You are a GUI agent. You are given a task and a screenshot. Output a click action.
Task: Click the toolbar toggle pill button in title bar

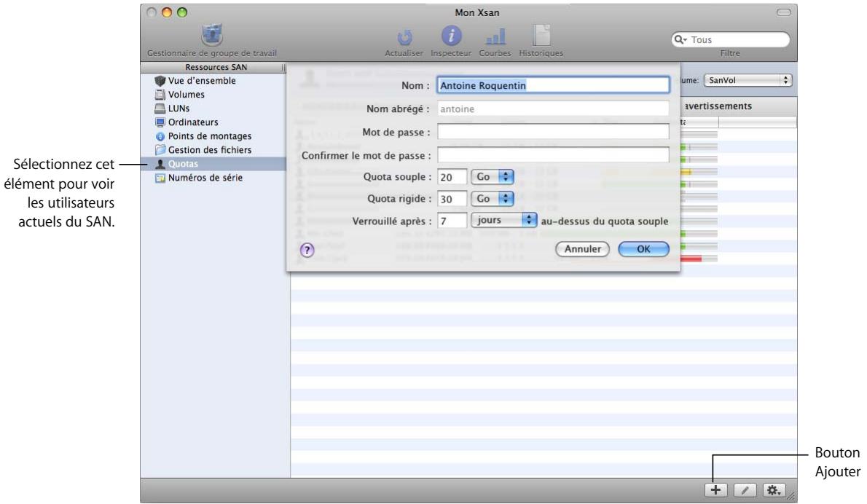[783, 12]
